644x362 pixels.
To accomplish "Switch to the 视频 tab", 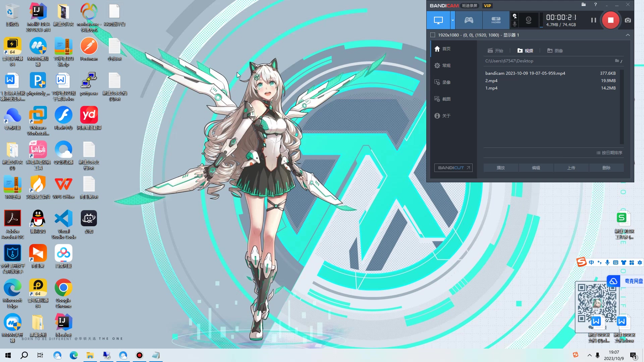I will [x=525, y=51].
